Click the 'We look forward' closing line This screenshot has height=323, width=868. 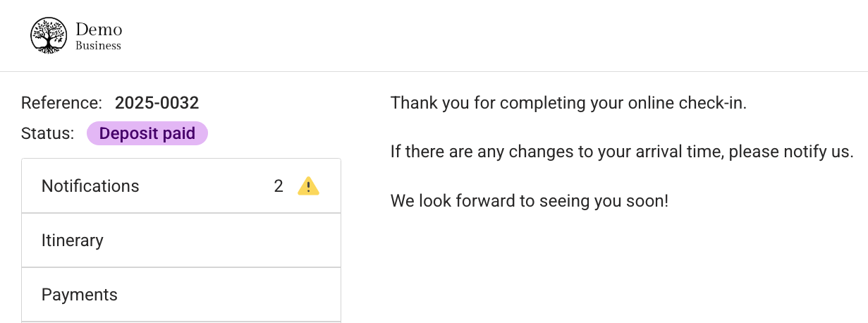coord(530,201)
